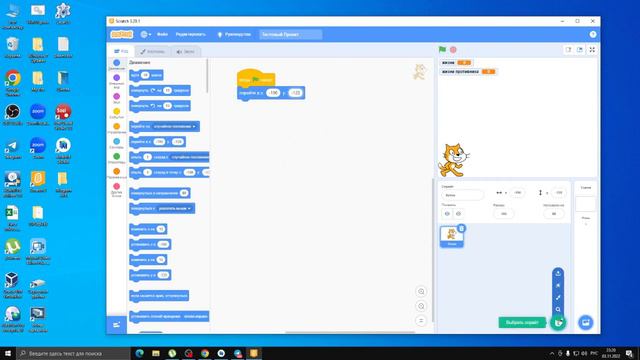Image resolution: width=640 pixels, height=360 pixels.
Task: Open Microsoft Edge from the taskbar
Action: tap(139, 353)
